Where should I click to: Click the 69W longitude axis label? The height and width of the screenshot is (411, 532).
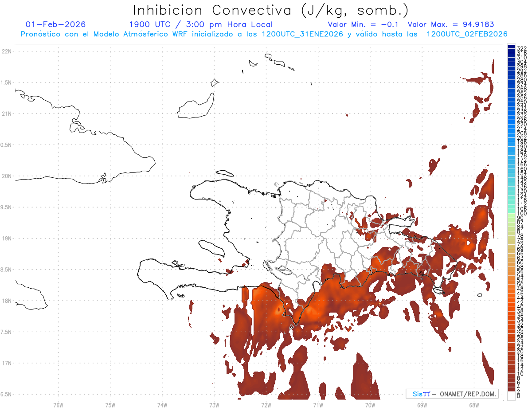(x=422, y=405)
